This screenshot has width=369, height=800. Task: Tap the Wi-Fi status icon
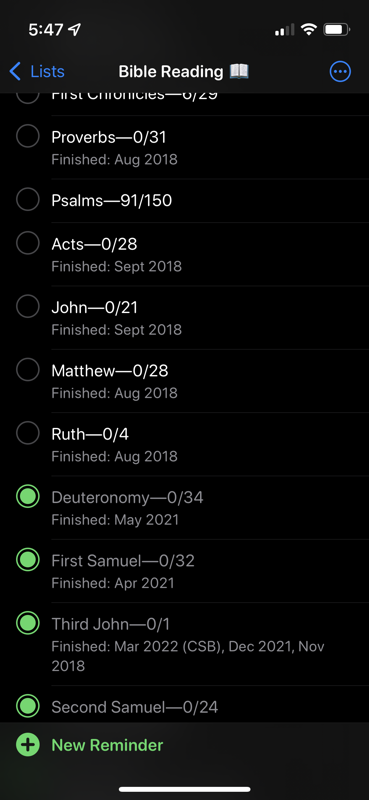[x=308, y=30]
